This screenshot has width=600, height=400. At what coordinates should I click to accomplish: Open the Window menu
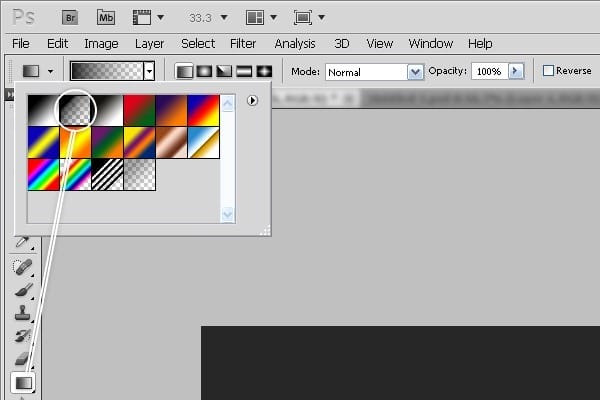point(430,44)
